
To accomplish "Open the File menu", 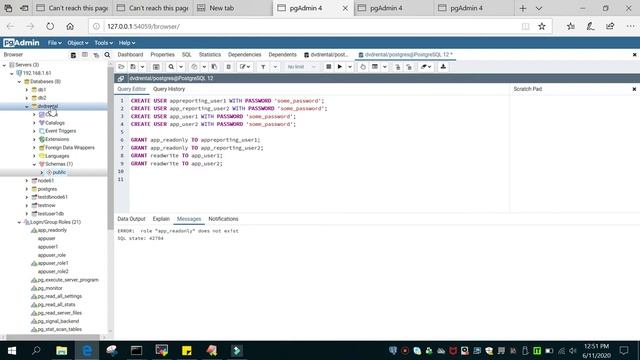I will pos(54,43).
